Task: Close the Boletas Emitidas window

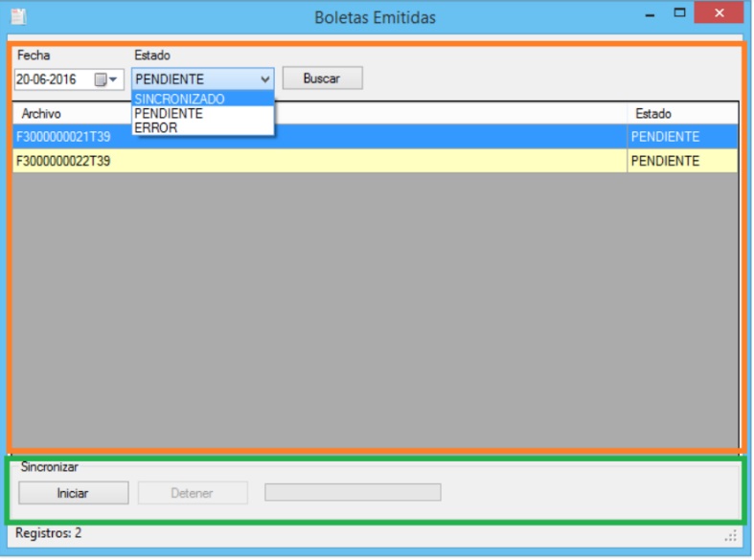Action: [719, 13]
